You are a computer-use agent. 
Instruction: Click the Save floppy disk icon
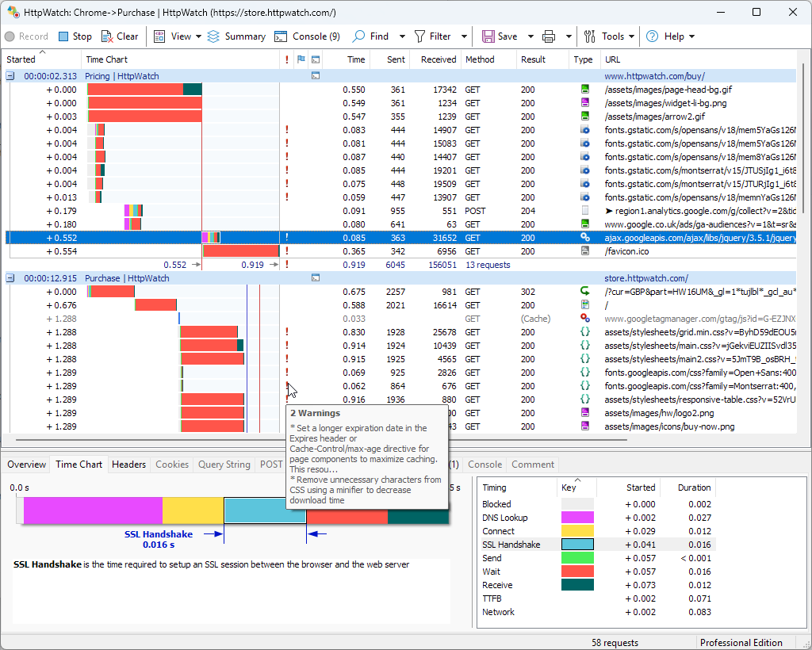click(488, 36)
